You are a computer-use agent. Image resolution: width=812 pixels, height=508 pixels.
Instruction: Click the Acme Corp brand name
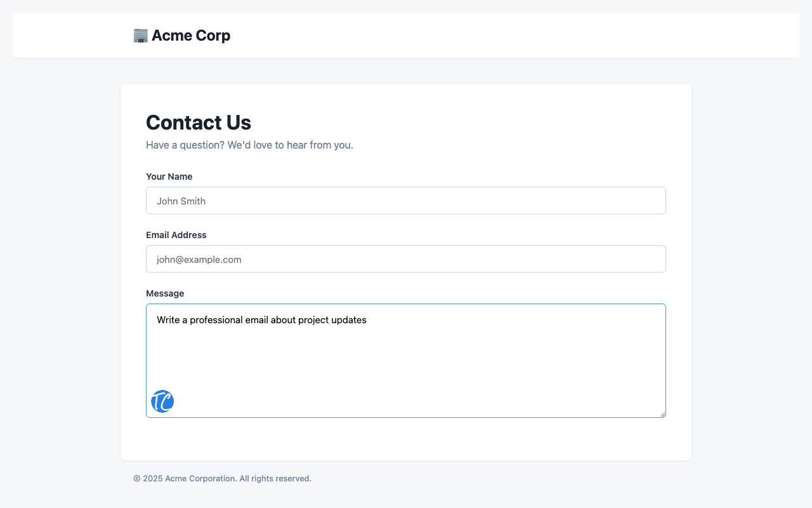[191, 36]
